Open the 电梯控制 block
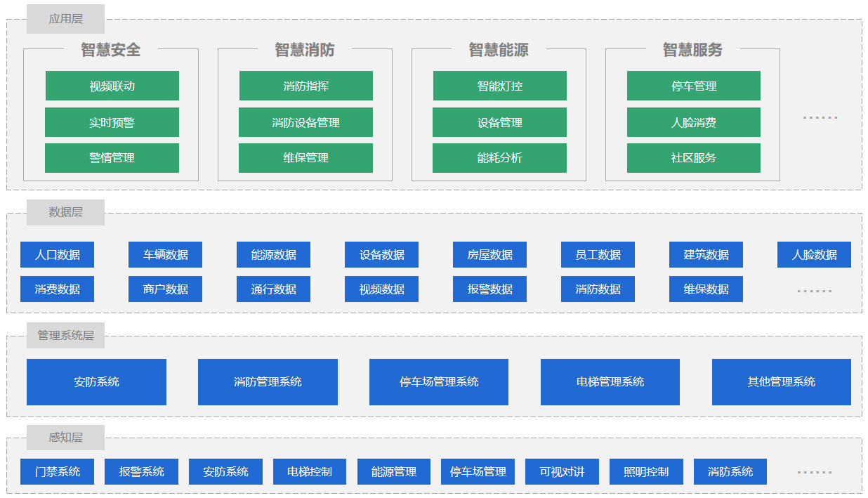 click(310, 472)
